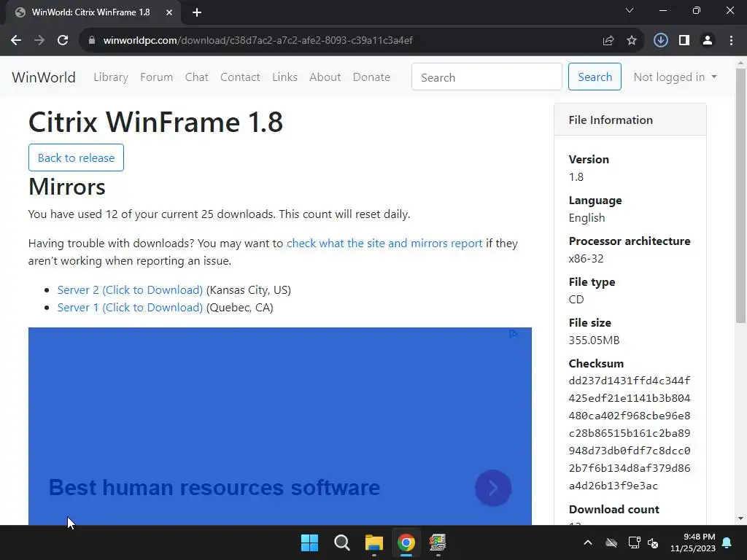Open the Contact menu item
Screen dimensions: 747x560
[240, 77]
